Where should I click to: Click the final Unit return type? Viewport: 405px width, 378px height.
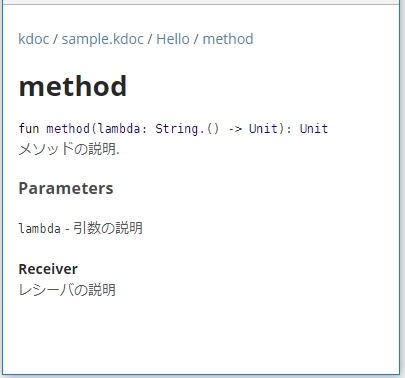[x=314, y=128]
